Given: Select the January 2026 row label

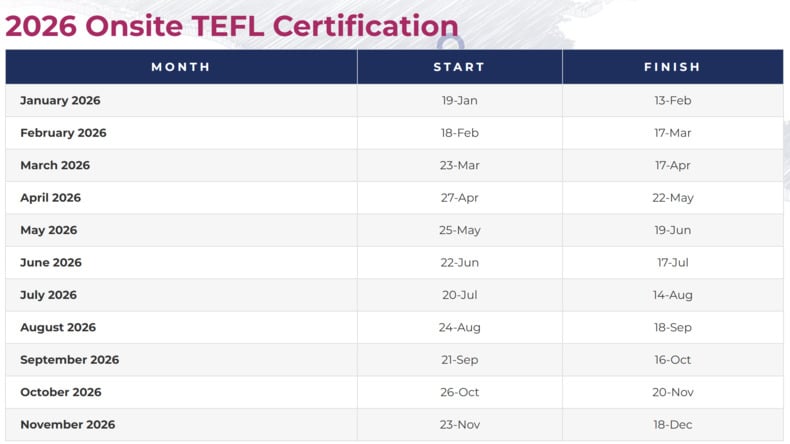Looking at the screenshot, I should 60,100.
